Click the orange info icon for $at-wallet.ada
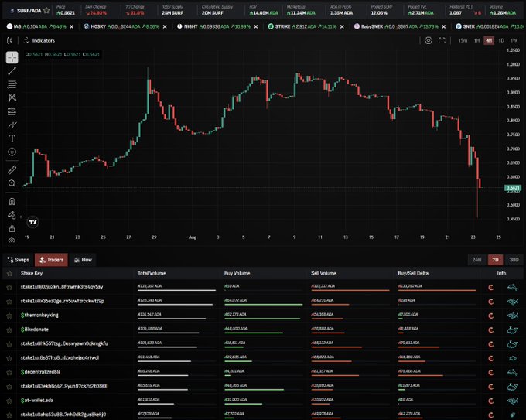 [x=491, y=401]
